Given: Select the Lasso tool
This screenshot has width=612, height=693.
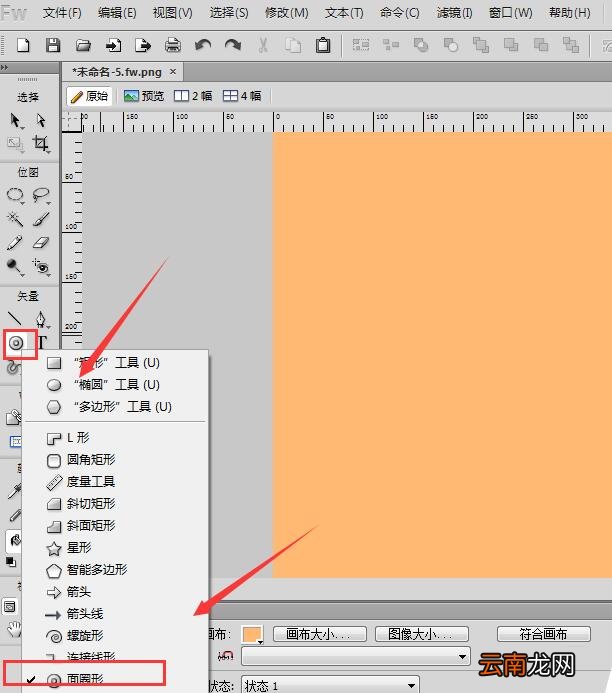Looking at the screenshot, I should [41, 195].
